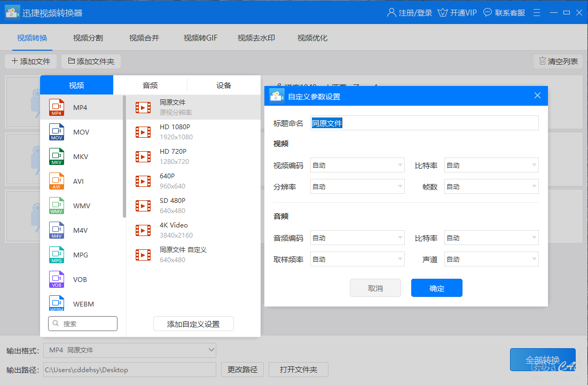Image resolution: width=588 pixels, height=385 pixels.
Task: Click the app logo in title bar
Action: click(x=12, y=13)
